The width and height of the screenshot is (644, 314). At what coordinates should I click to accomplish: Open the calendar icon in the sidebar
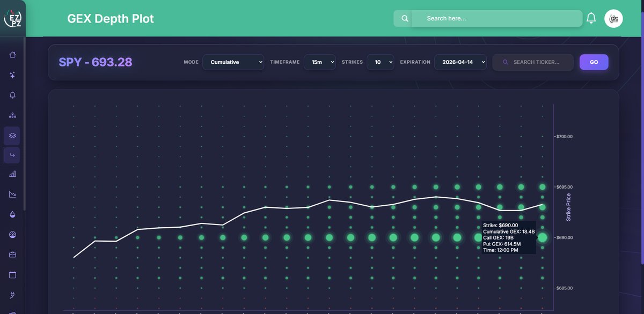pos(12,275)
